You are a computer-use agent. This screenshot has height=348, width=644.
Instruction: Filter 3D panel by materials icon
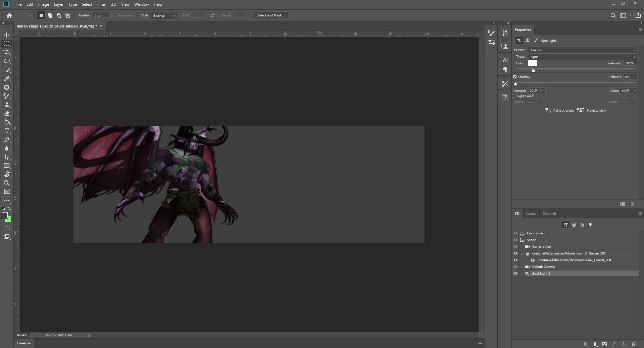(582, 225)
